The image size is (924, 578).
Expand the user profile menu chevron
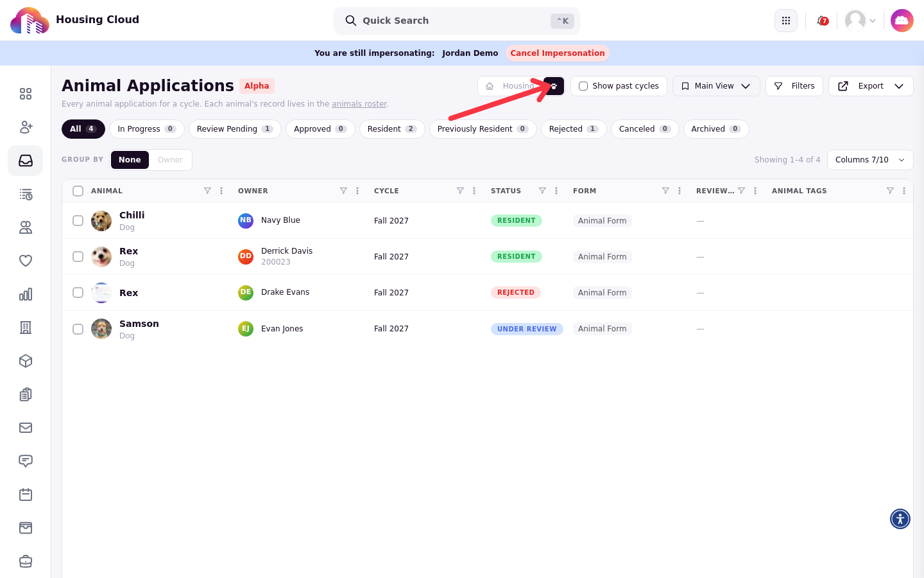click(873, 21)
